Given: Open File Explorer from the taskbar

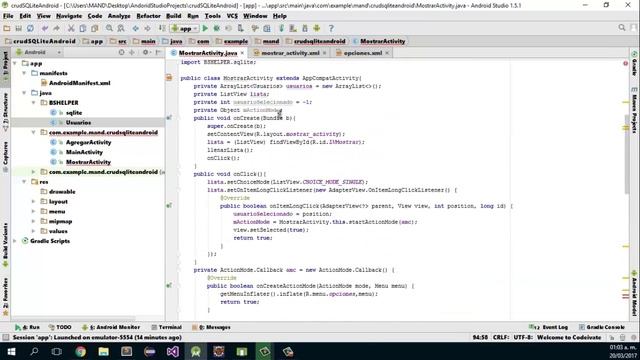Looking at the screenshot, I should tap(104, 351).
